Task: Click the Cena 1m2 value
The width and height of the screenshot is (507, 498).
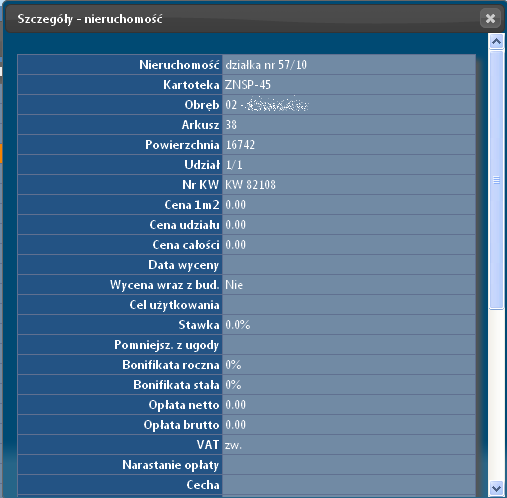Action: point(235,205)
